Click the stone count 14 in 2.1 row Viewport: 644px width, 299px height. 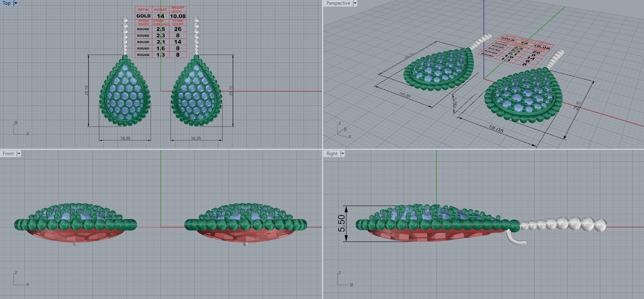(x=178, y=42)
